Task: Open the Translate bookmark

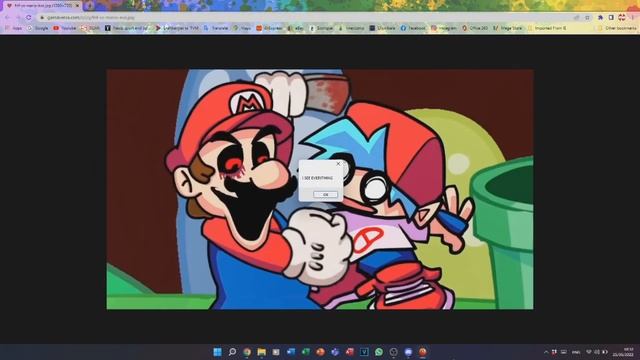Action: pyautogui.click(x=216, y=28)
